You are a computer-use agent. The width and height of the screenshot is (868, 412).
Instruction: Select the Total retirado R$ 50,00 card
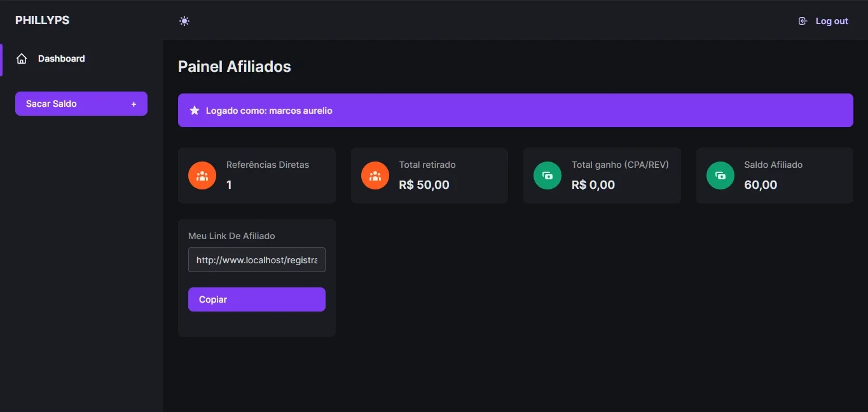[429, 175]
